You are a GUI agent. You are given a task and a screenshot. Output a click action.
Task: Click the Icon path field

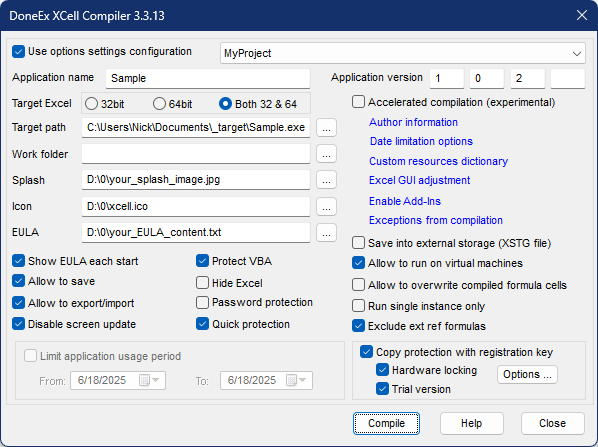pos(196,206)
